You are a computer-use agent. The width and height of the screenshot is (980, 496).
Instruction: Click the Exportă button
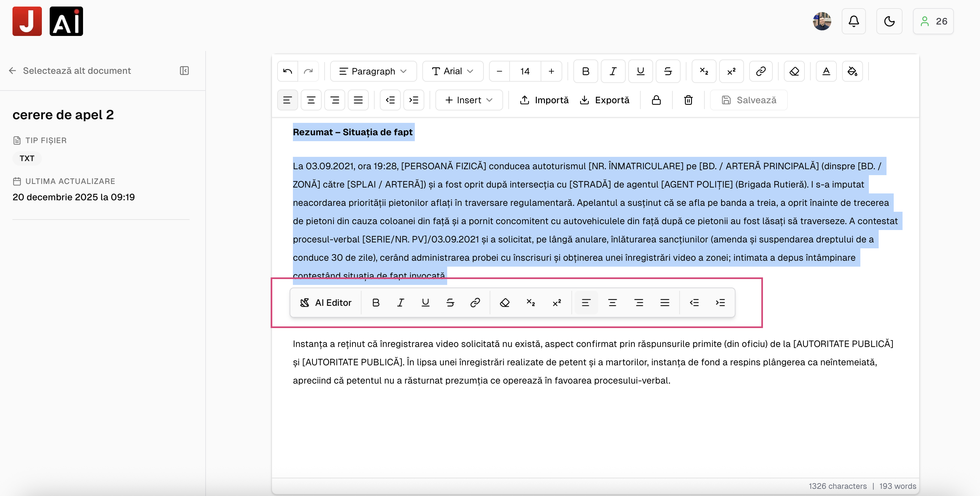coord(605,100)
